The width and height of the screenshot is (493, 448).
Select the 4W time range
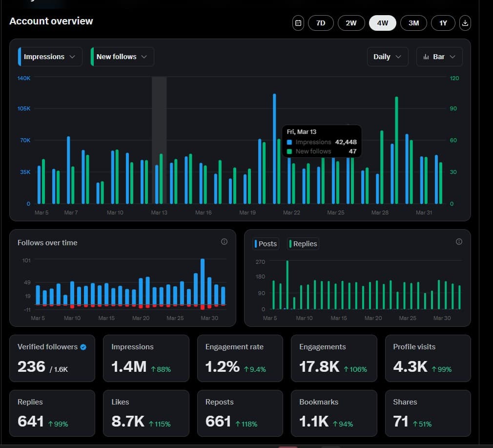point(382,23)
